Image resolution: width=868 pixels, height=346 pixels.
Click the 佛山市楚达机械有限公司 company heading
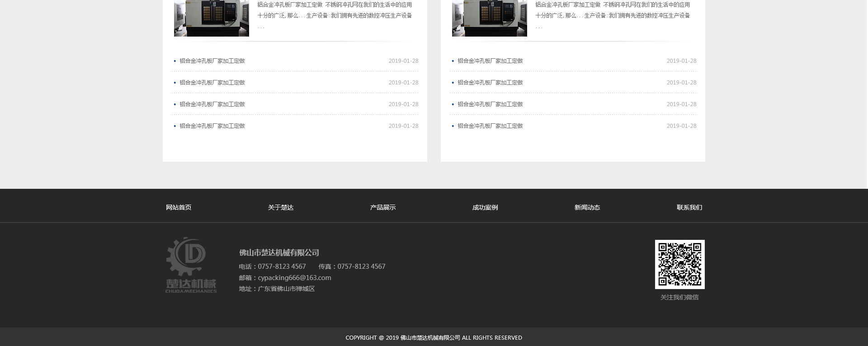pos(279,253)
